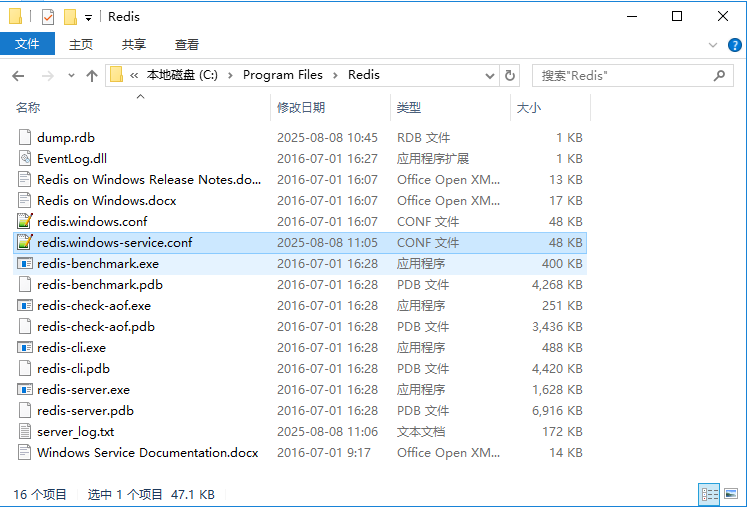
Task: Click the redis-benchmark.exe application icon
Action: pyautogui.click(x=25, y=263)
